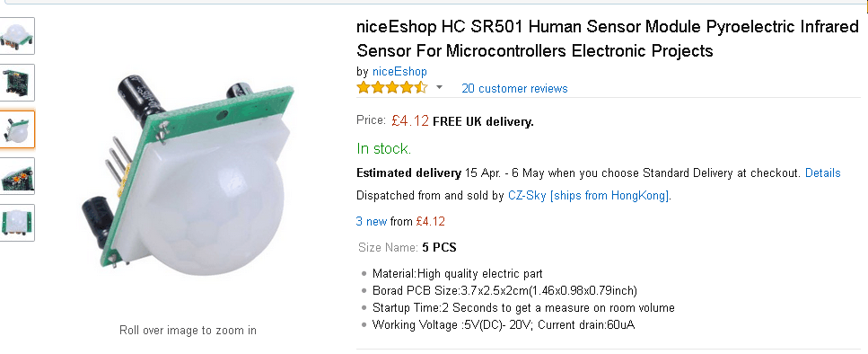This screenshot has width=868, height=354.
Task: Select the fifth thumbnail of sensor dome
Action: (17, 223)
